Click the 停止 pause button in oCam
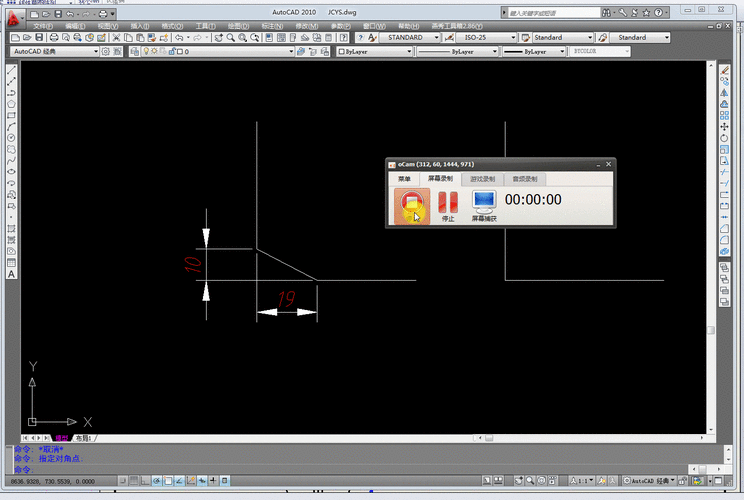This screenshot has width=744, height=500. point(448,206)
